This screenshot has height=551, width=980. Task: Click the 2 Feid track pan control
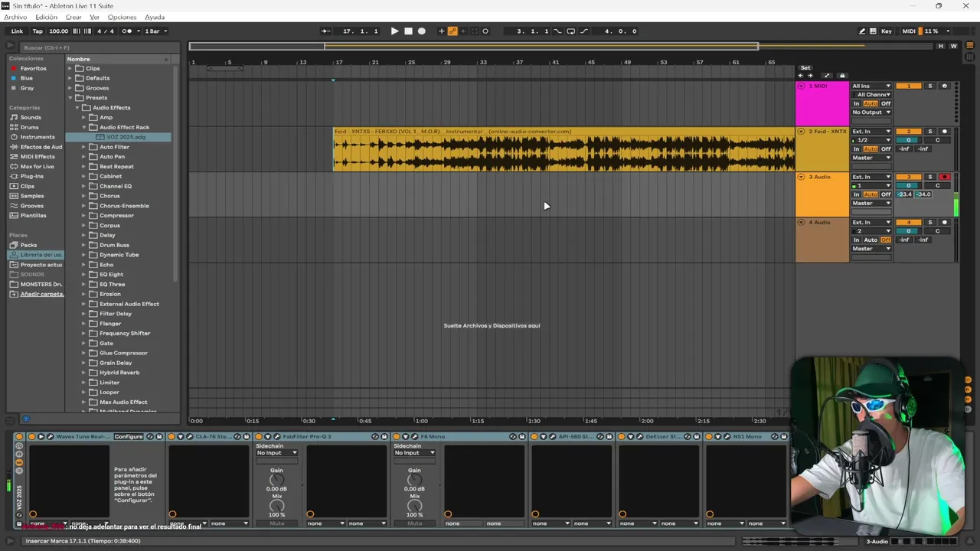coord(937,140)
